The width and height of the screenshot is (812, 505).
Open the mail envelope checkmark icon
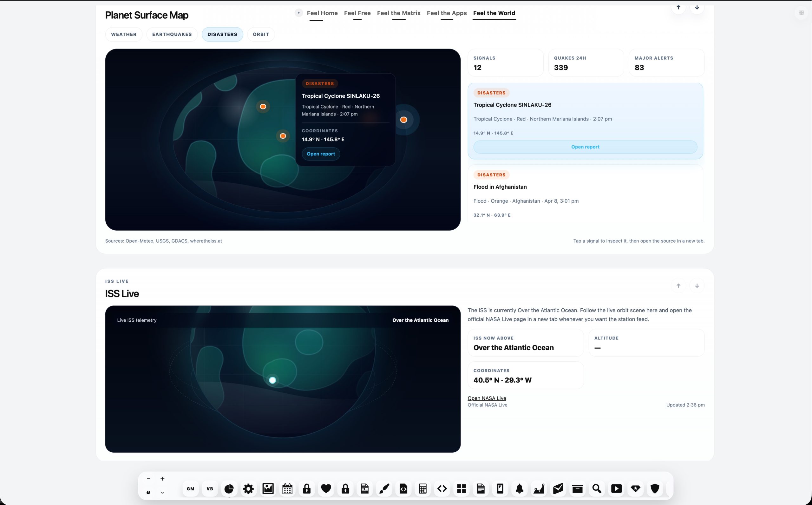click(x=558, y=489)
